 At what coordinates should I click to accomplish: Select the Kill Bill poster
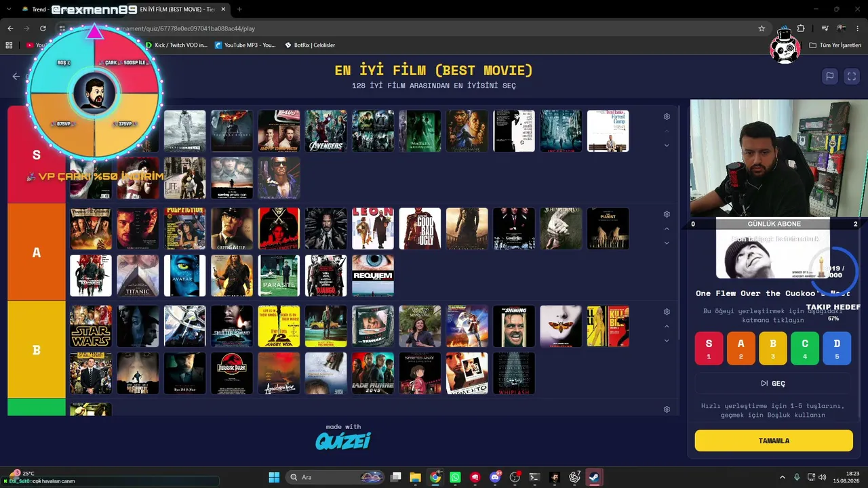(608, 326)
